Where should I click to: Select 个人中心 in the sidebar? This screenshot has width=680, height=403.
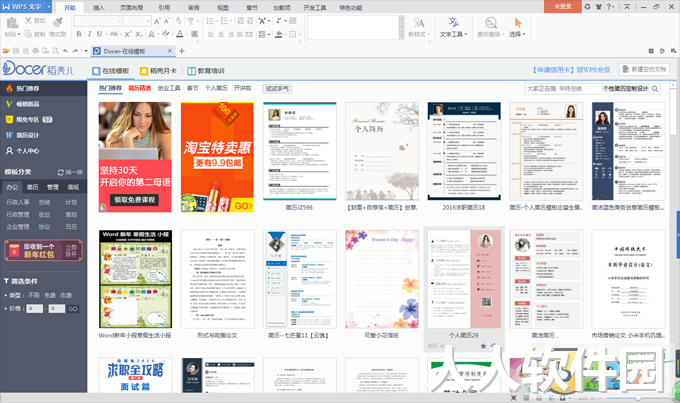tap(23, 151)
